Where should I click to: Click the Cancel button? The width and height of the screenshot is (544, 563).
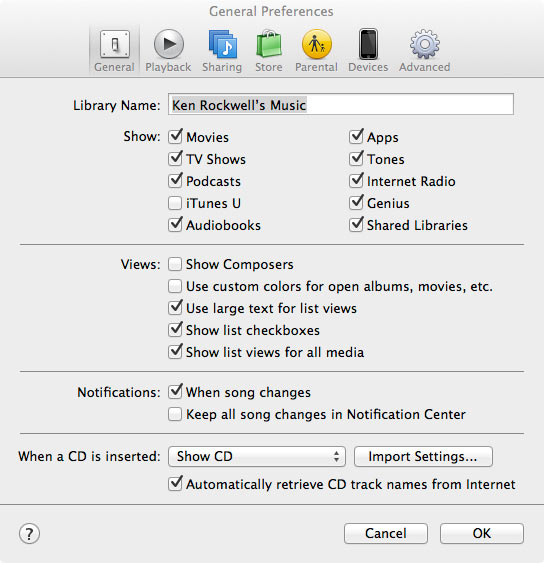(x=386, y=533)
